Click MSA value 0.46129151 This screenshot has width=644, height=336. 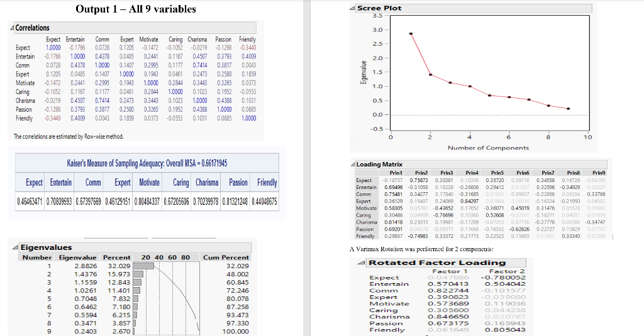pyautogui.click(x=118, y=202)
